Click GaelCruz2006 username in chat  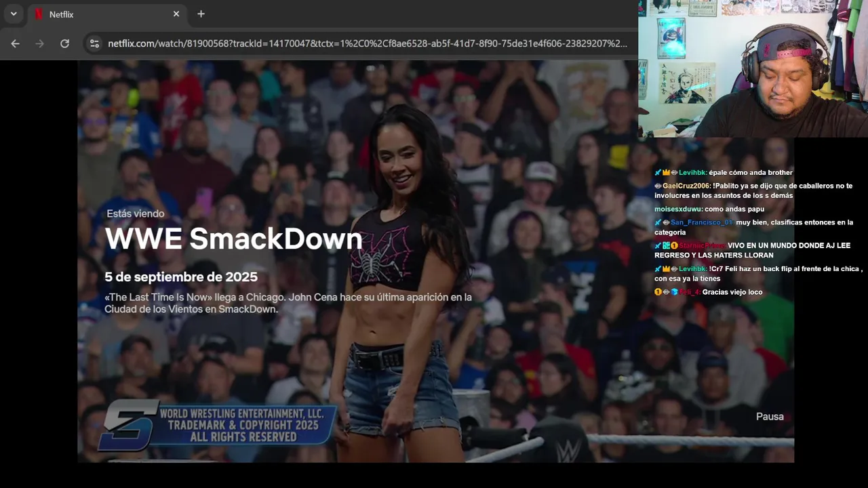pos(686,186)
